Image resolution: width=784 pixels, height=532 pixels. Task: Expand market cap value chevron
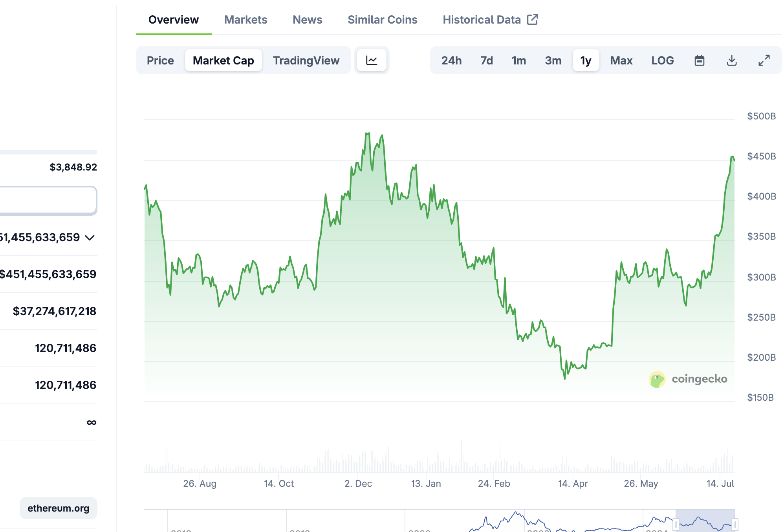click(x=90, y=237)
